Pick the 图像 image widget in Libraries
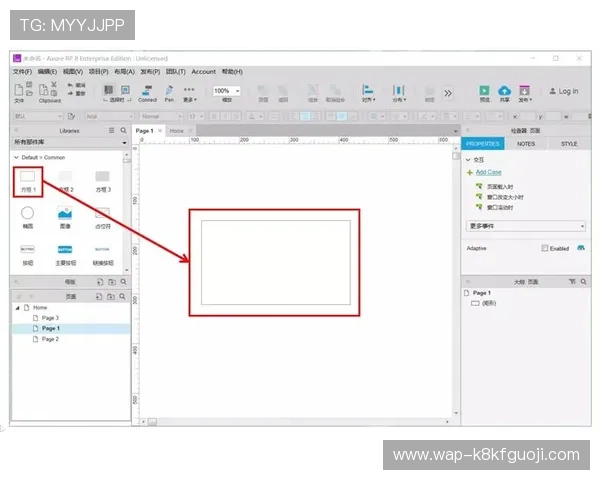Viewport: 600px width, 480px height. click(65, 213)
